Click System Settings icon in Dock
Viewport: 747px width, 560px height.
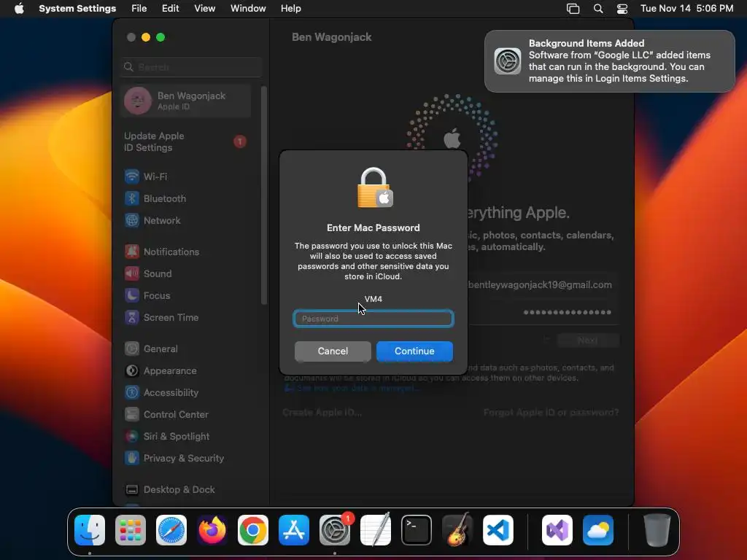point(334,530)
